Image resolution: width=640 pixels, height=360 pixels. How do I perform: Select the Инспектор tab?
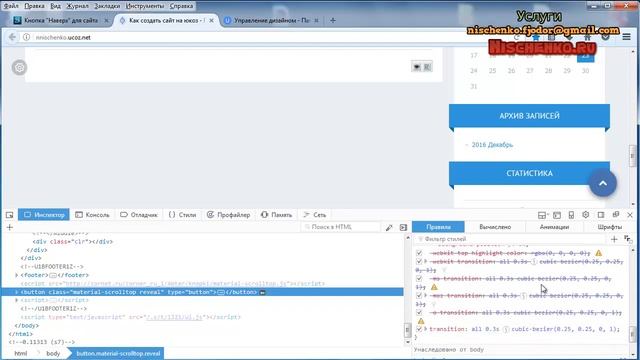click(44, 215)
